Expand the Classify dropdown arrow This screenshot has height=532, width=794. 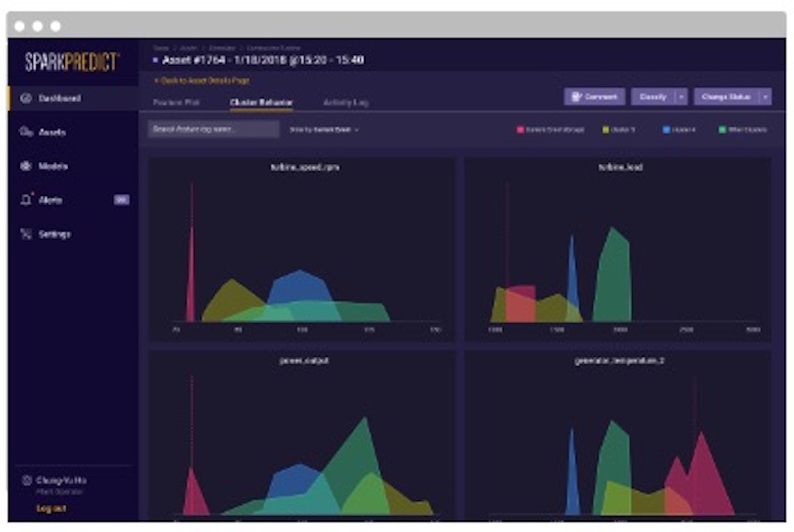(682, 97)
